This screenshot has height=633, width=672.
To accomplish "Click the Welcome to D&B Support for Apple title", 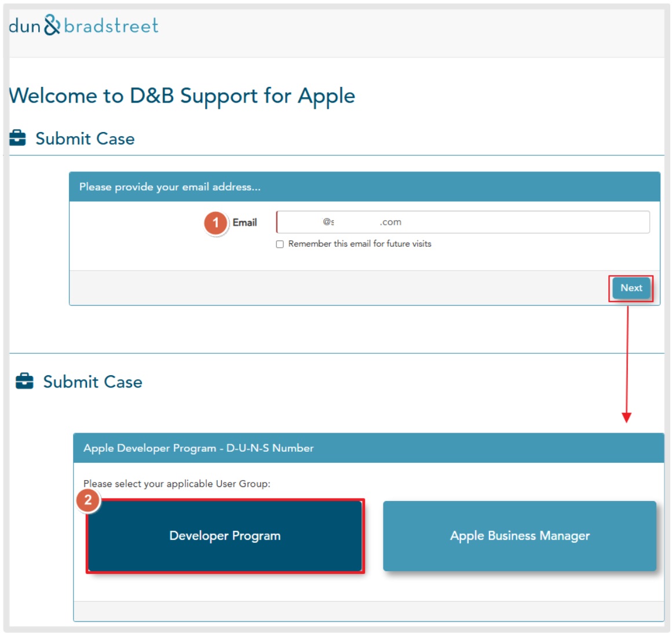I will pos(182,96).
